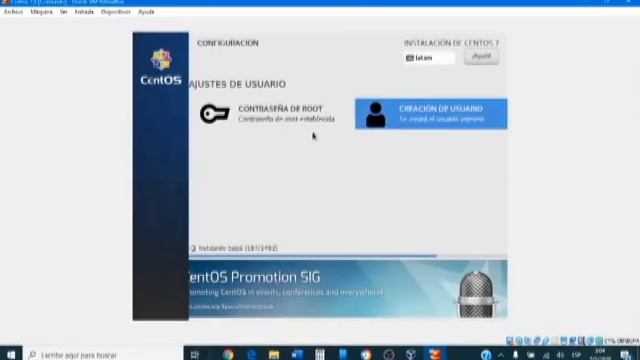Open Task View on the taskbar

point(195,354)
